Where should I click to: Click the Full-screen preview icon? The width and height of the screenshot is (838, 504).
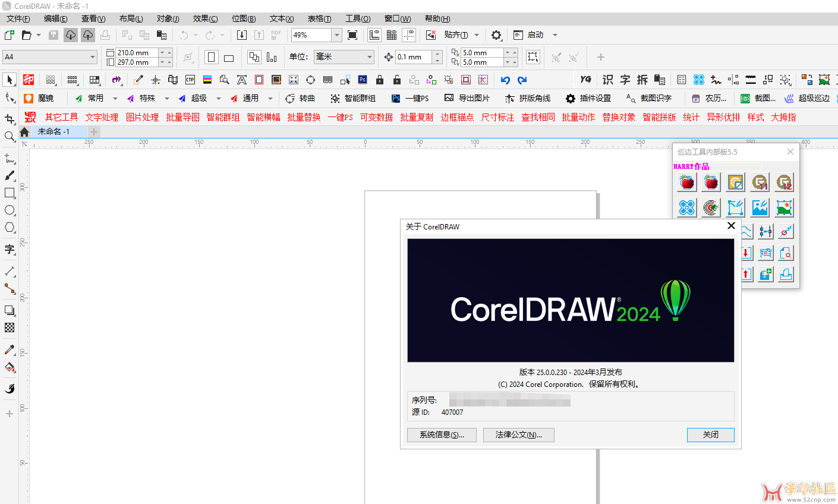[352, 35]
